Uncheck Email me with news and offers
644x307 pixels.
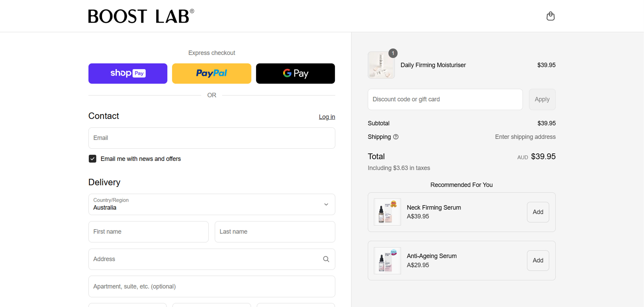pos(93,159)
